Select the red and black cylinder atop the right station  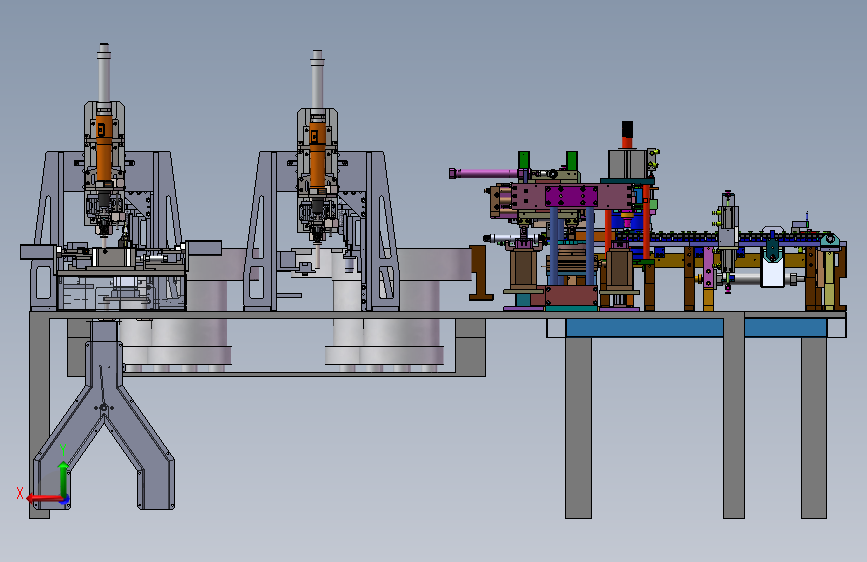tap(627, 135)
